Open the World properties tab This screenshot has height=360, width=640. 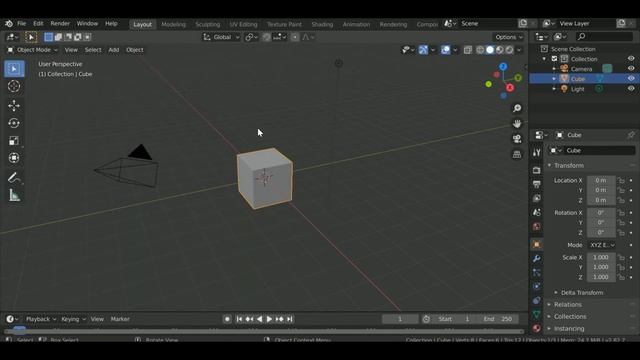536,227
